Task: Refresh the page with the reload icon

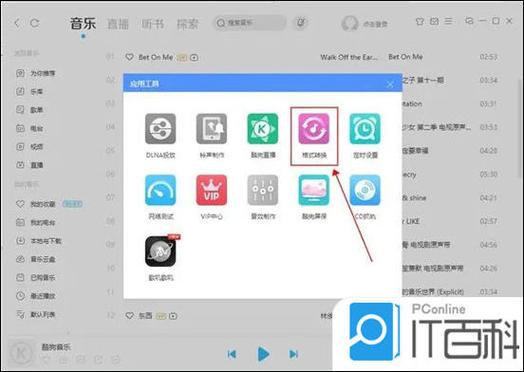Action: [35, 23]
